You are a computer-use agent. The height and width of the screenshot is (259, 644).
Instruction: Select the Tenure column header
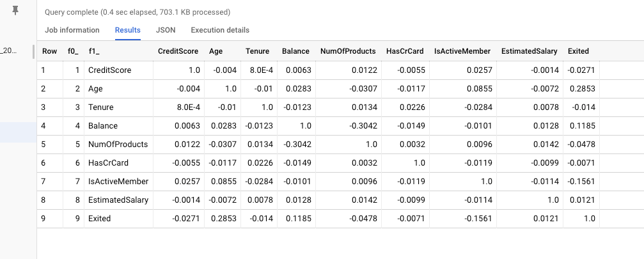[x=257, y=51]
